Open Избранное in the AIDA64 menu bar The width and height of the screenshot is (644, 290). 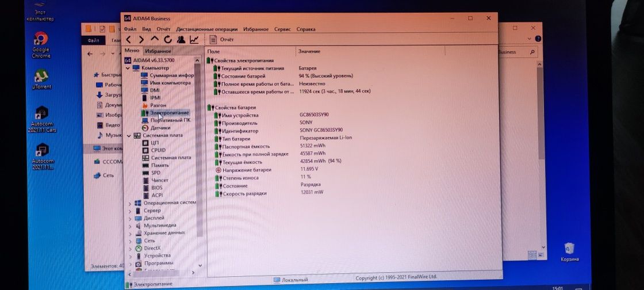pos(256,29)
